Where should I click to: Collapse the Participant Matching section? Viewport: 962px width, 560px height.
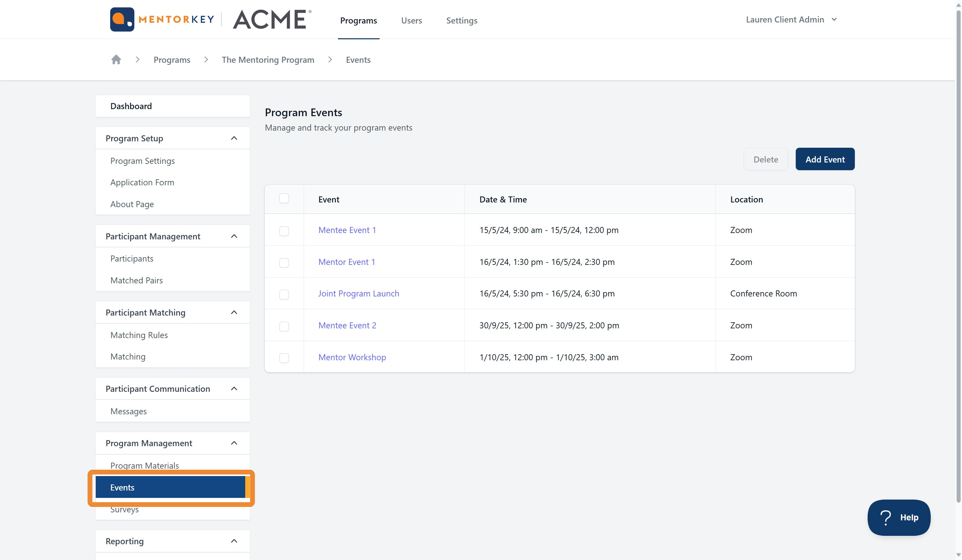tap(234, 312)
